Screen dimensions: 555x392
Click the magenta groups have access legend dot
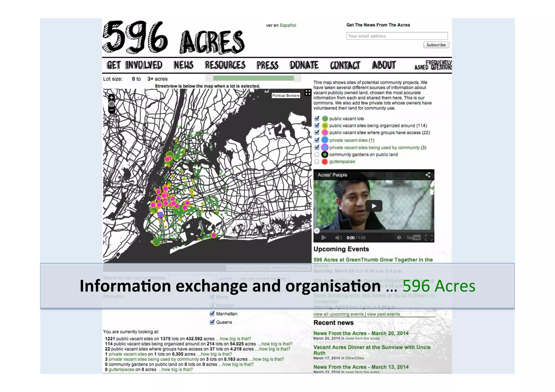point(325,133)
